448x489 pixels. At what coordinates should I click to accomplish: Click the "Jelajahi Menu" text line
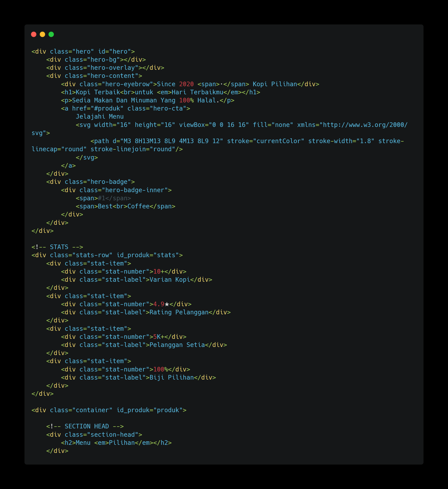[100, 117]
